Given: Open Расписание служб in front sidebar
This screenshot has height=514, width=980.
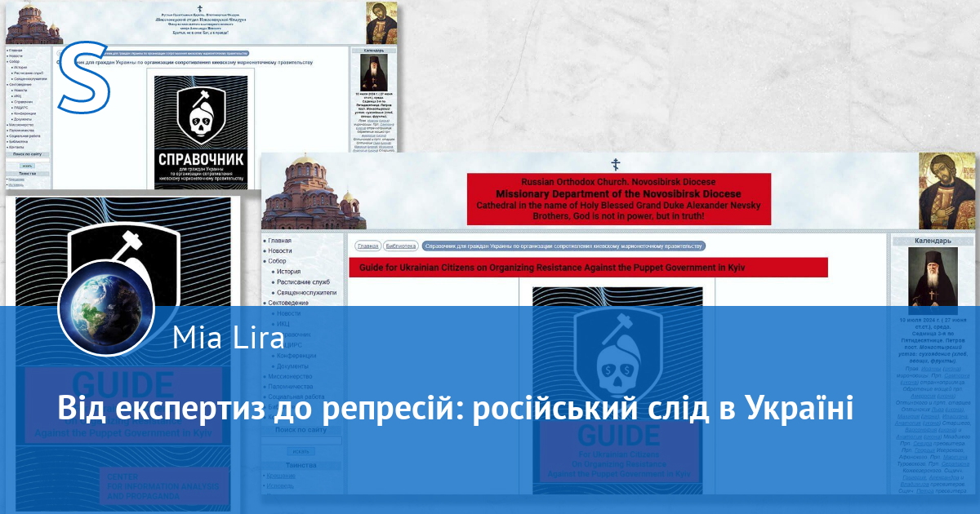Looking at the screenshot, I should pyautogui.click(x=303, y=281).
